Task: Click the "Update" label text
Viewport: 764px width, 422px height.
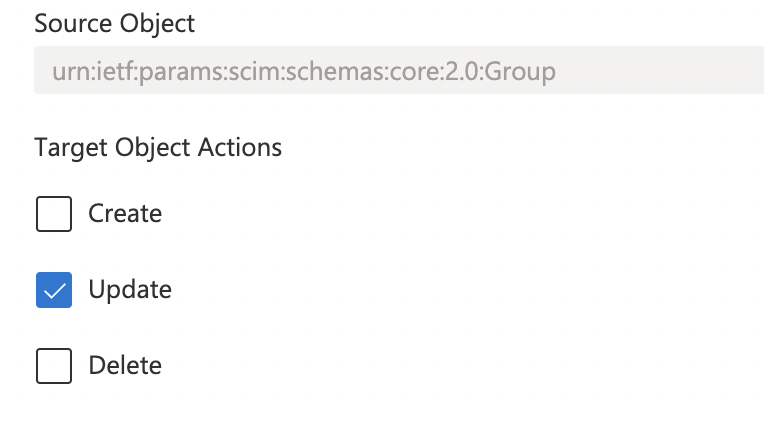Action: point(130,290)
